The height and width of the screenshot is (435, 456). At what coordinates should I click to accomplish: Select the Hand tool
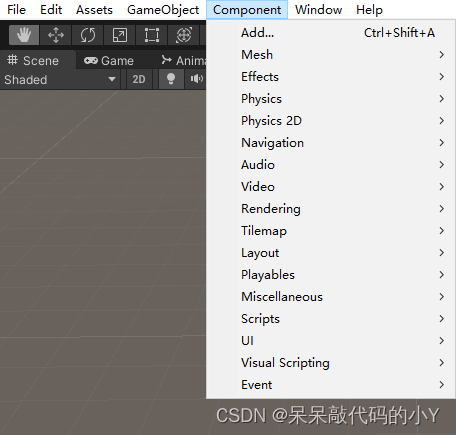click(x=24, y=35)
